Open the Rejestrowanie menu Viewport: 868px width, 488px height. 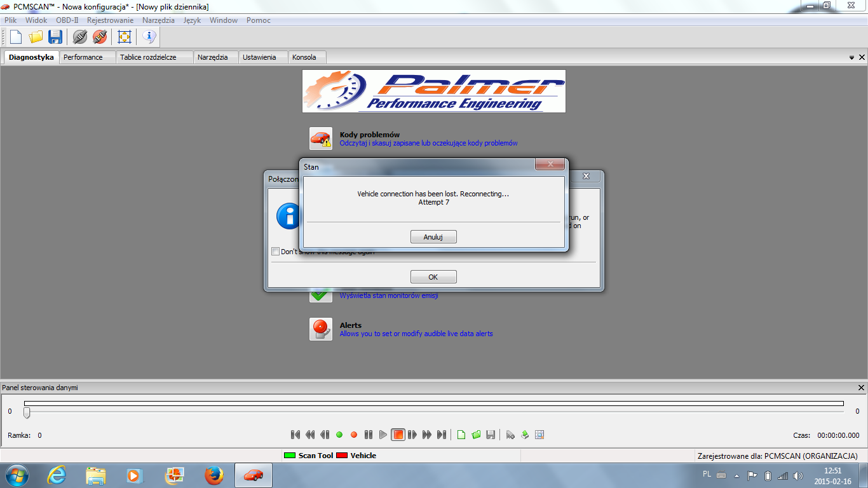[x=111, y=20]
